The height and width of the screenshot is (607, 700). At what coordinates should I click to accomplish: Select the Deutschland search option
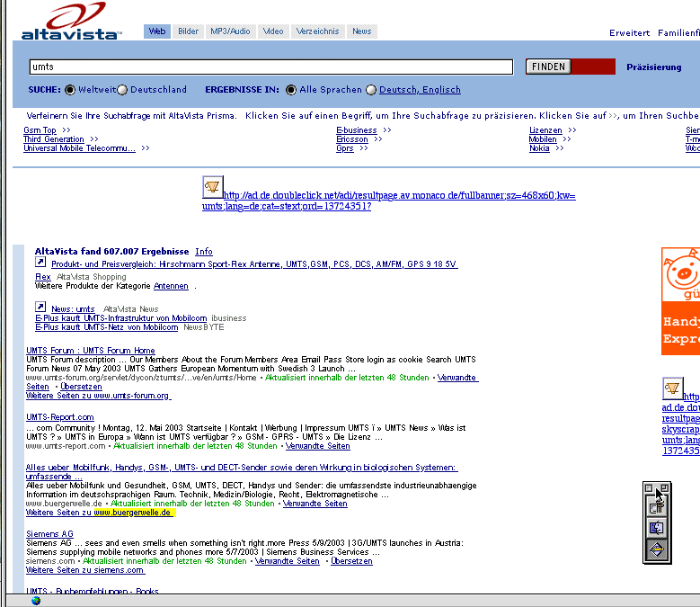122,90
